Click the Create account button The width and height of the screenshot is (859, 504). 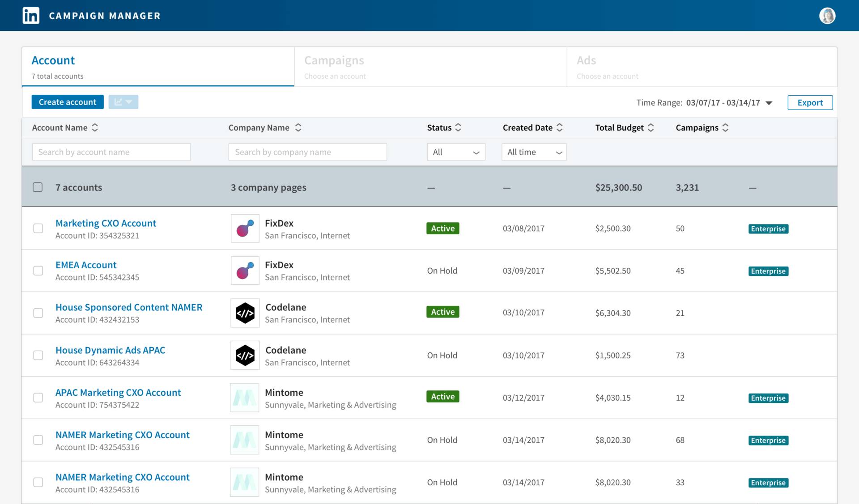tap(67, 102)
